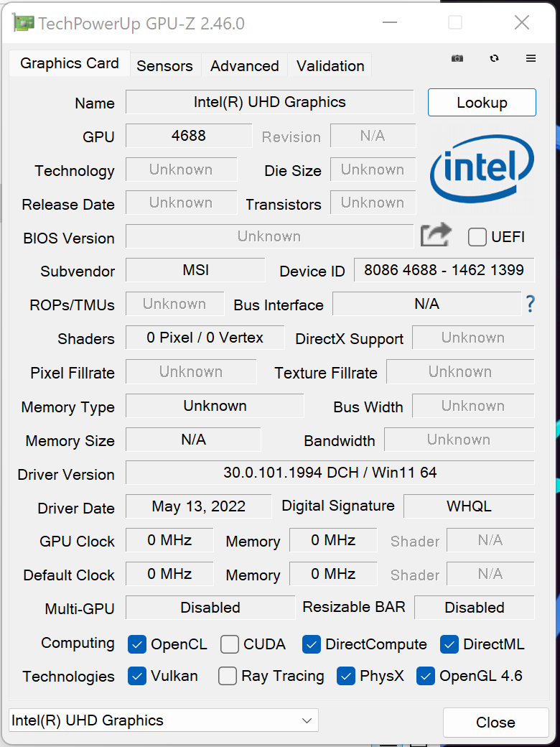Click the screenshot camera icon
The height and width of the screenshot is (747, 560).
click(x=457, y=58)
